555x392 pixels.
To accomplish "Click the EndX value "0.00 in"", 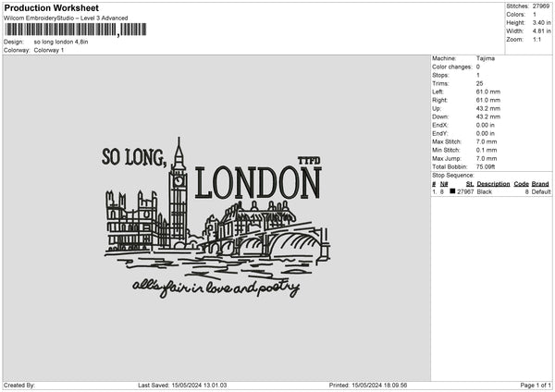I will [x=486, y=125].
